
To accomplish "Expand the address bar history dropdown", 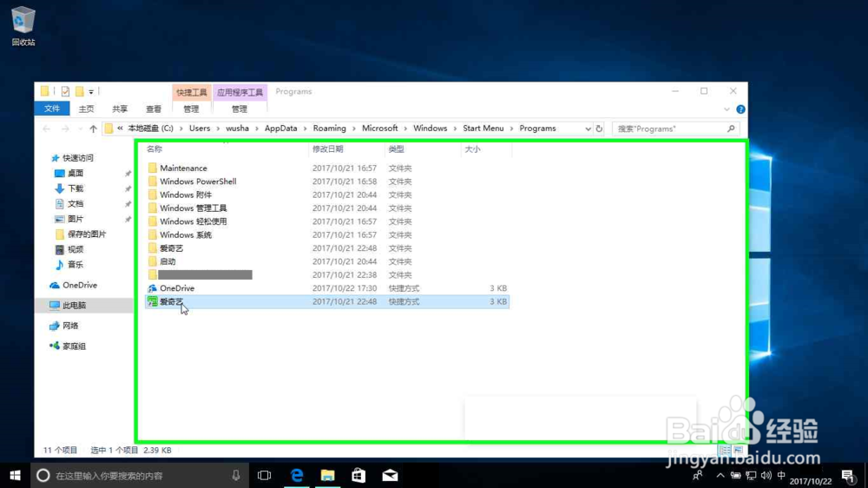I will (588, 129).
